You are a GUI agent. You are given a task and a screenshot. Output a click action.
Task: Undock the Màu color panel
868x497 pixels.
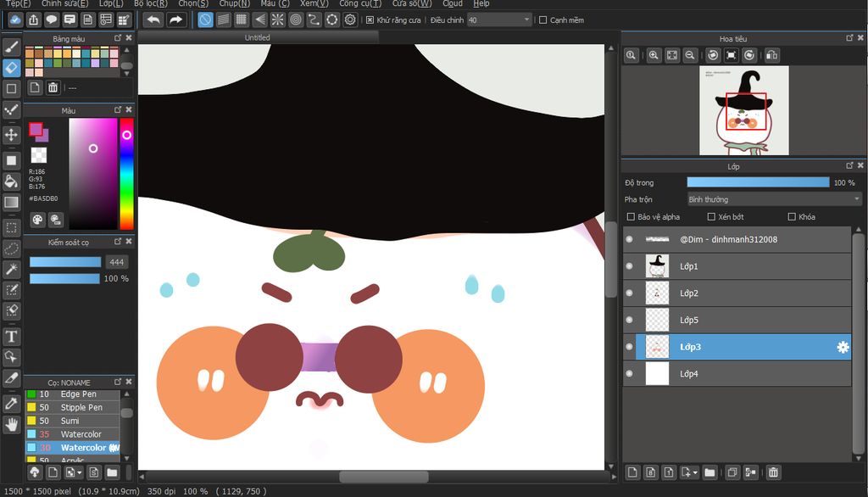(x=117, y=109)
